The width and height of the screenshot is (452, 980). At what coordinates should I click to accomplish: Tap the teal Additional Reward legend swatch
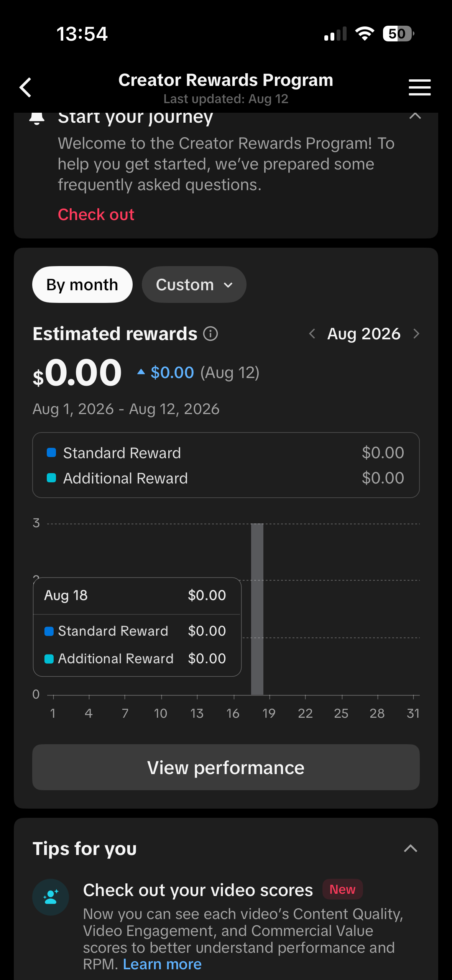pyautogui.click(x=51, y=478)
